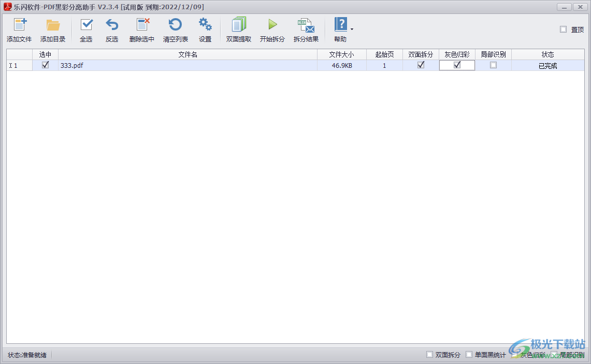The width and height of the screenshot is (591, 364).
Task: Minimize the window
Action: 564,7
